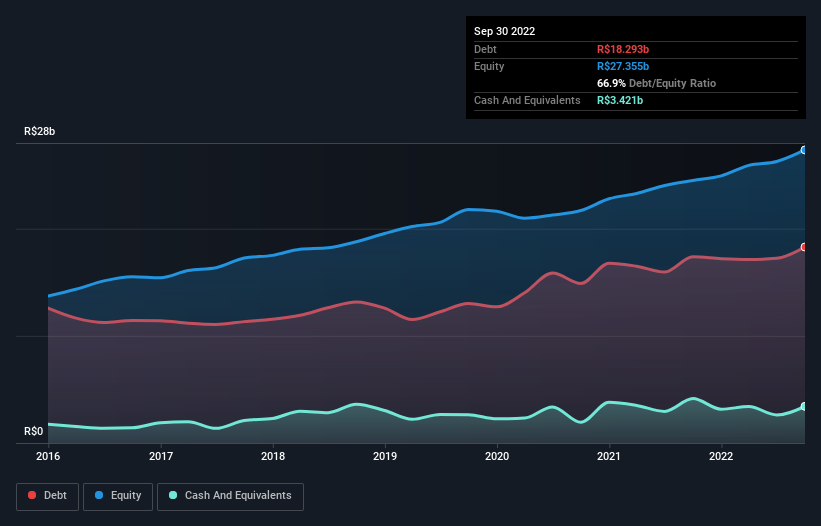Screen dimensions: 821x526
Task: Select the Equity endpoint marker on the chart
Action: tap(804, 150)
